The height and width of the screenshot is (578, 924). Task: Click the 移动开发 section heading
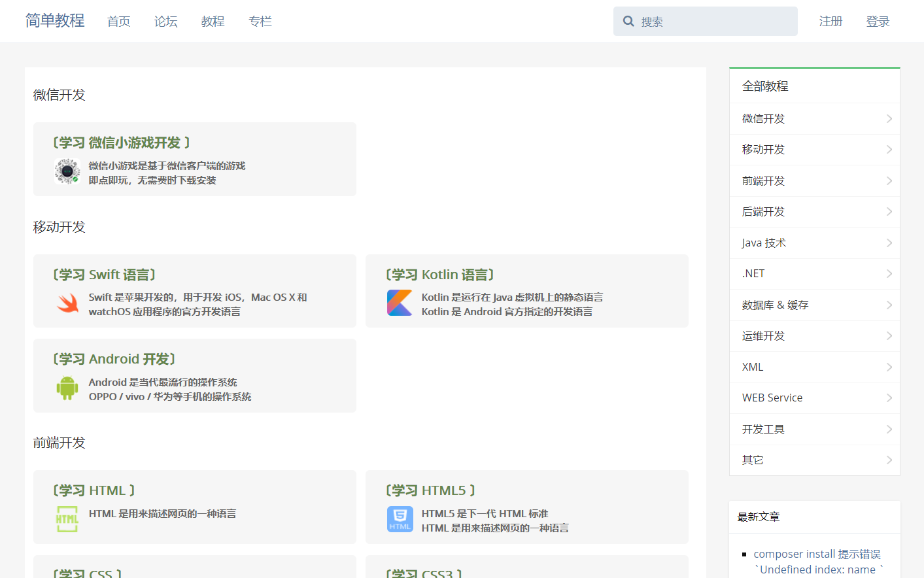click(x=60, y=227)
